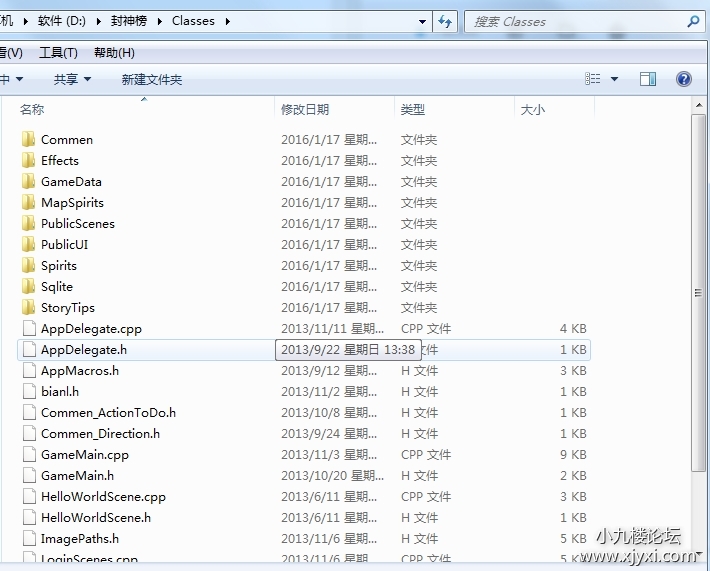Screen dimensions: 710x571
Task: Open the 帮助(H) menu
Action: 114,53
